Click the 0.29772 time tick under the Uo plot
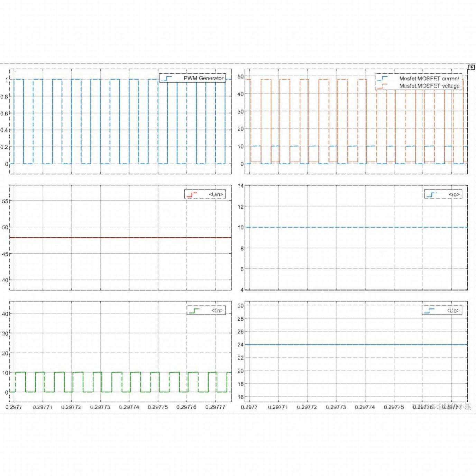Image resolution: width=476 pixels, height=476 pixels. (307, 407)
